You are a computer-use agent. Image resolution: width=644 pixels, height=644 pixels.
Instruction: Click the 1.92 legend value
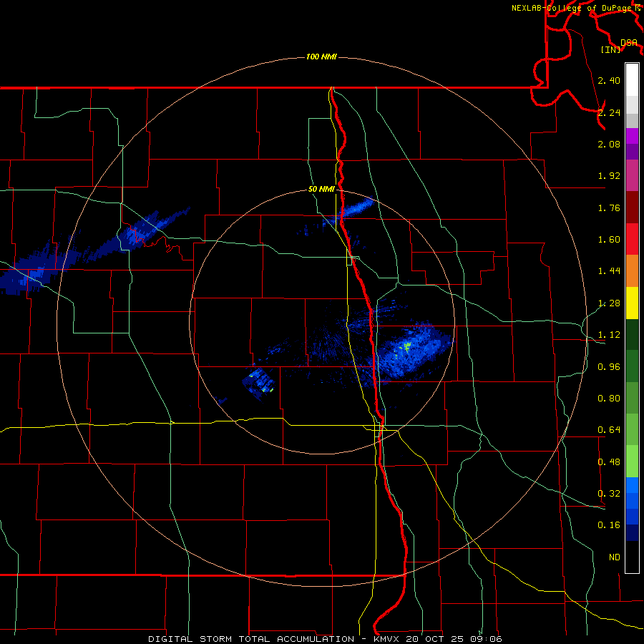tap(609, 176)
